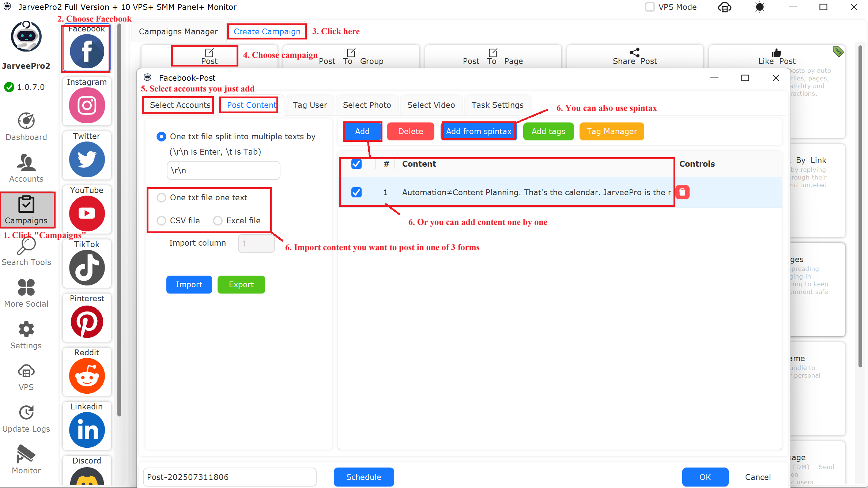868x488 pixels.
Task: Click the Content column header
Action: [x=419, y=164]
